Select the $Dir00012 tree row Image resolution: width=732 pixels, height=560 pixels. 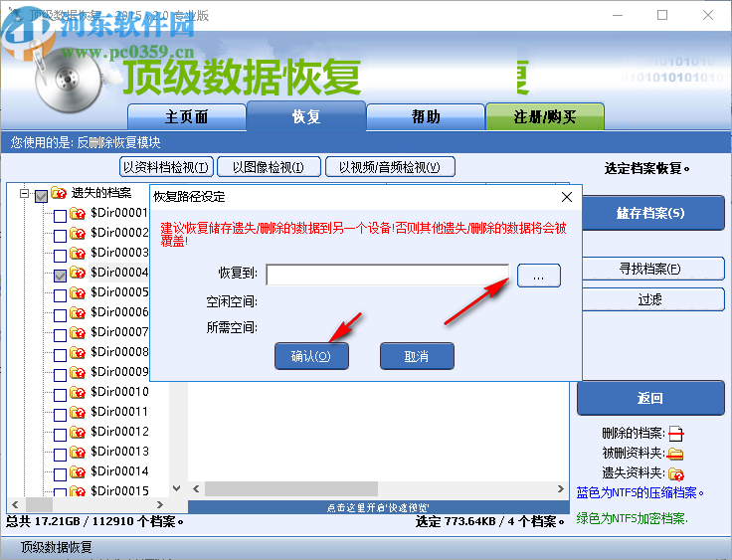pos(120,432)
